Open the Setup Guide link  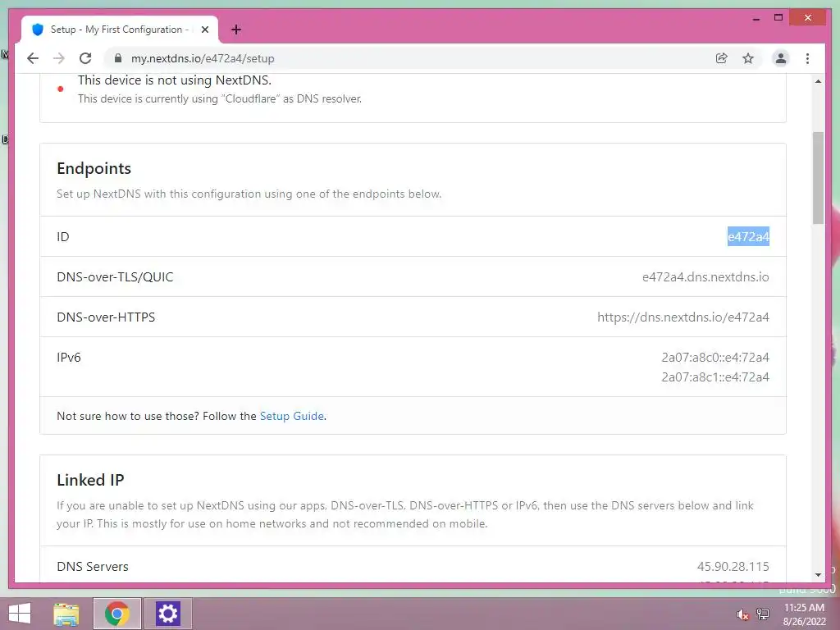(x=291, y=416)
